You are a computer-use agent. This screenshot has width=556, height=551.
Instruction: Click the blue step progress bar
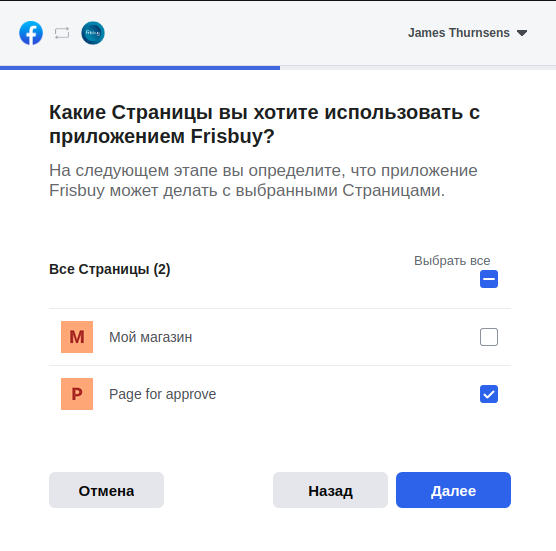point(140,68)
